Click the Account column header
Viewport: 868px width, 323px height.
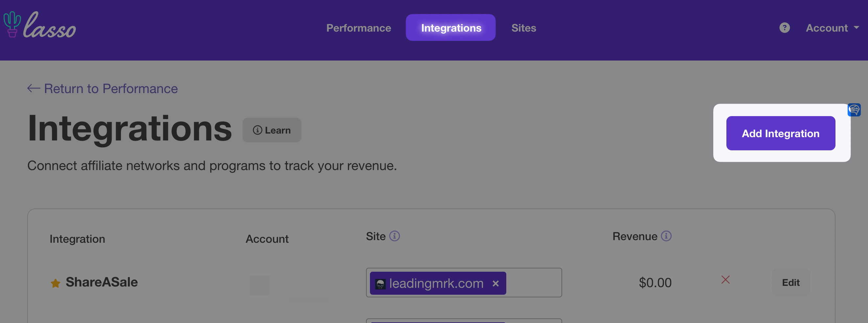pos(267,239)
